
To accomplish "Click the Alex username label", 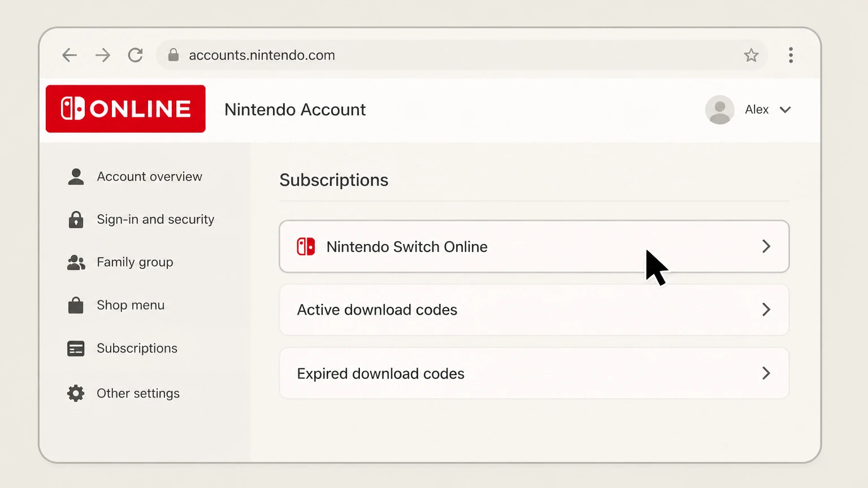I will click(x=757, y=110).
